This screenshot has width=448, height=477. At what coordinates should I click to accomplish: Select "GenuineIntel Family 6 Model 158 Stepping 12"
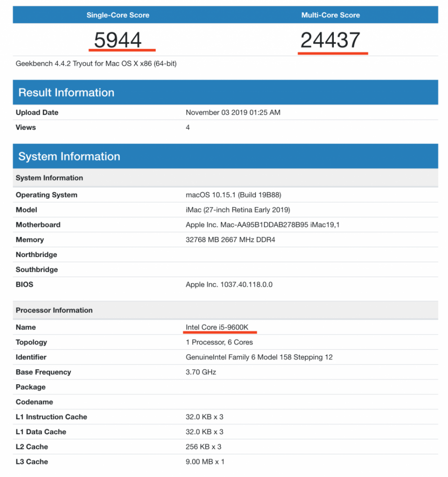coord(259,357)
